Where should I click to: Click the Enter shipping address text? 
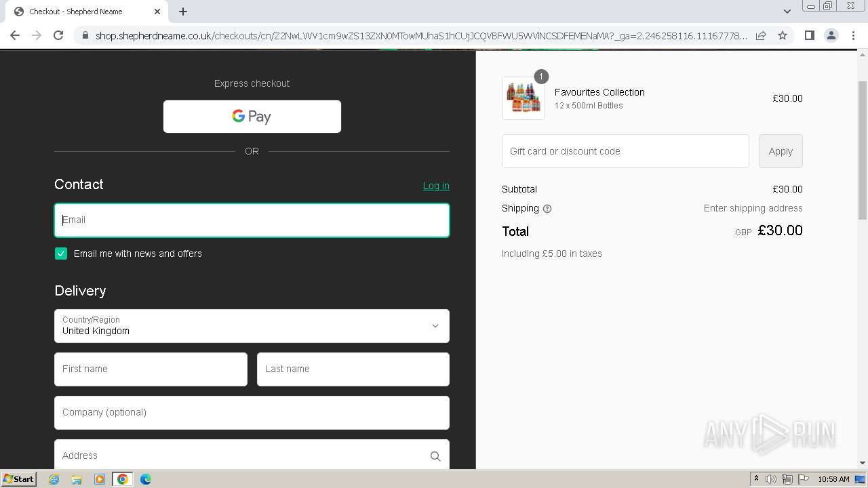click(x=753, y=208)
